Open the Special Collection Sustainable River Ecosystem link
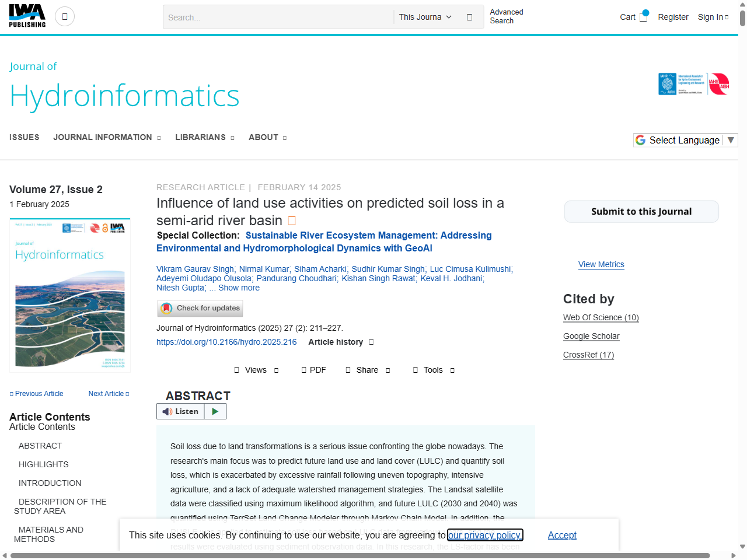Screen dimensions: 747x560 (324, 242)
